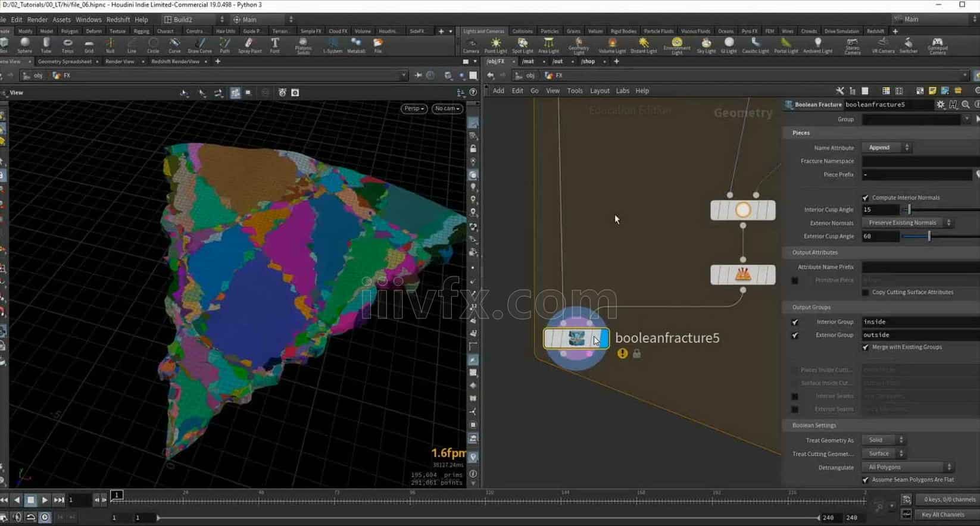
Task: Toggle the Interior Group checkbox
Action: click(x=795, y=322)
